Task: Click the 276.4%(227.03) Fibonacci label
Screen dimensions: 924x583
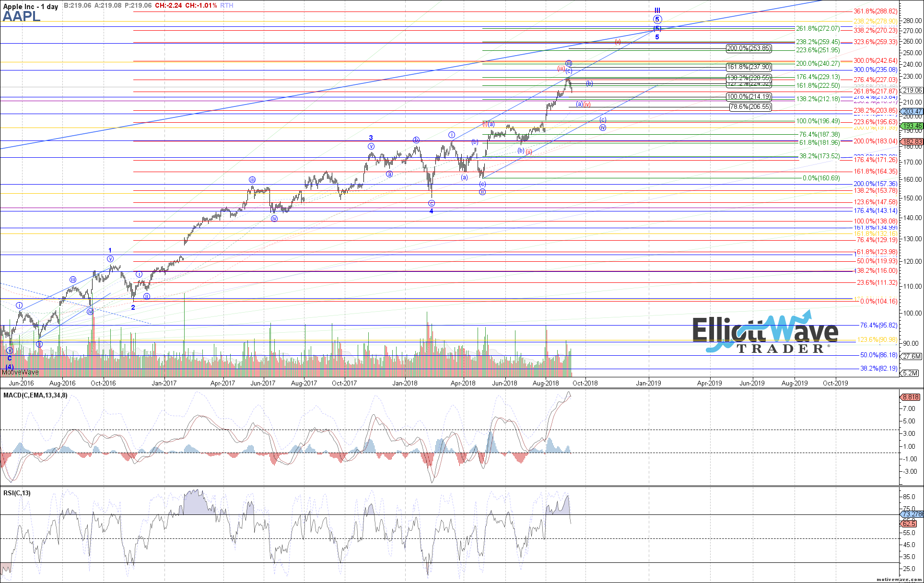Action: [875, 80]
